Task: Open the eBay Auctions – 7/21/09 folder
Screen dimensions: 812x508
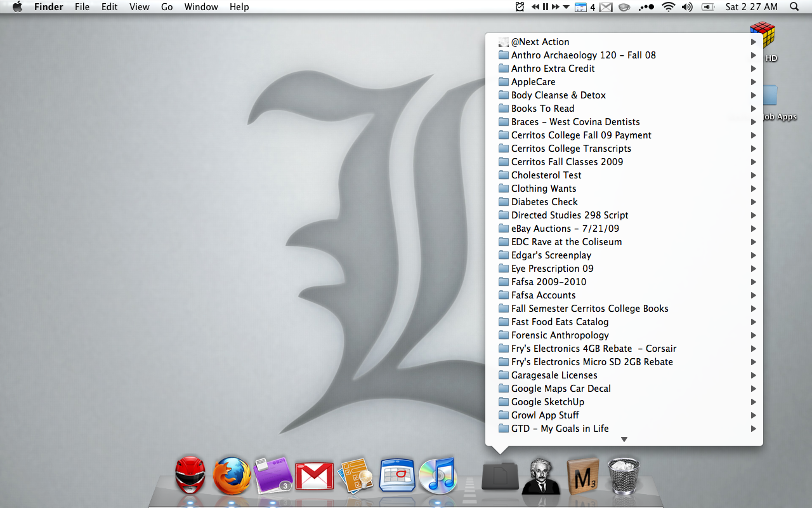Action: [x=624, y=229]
